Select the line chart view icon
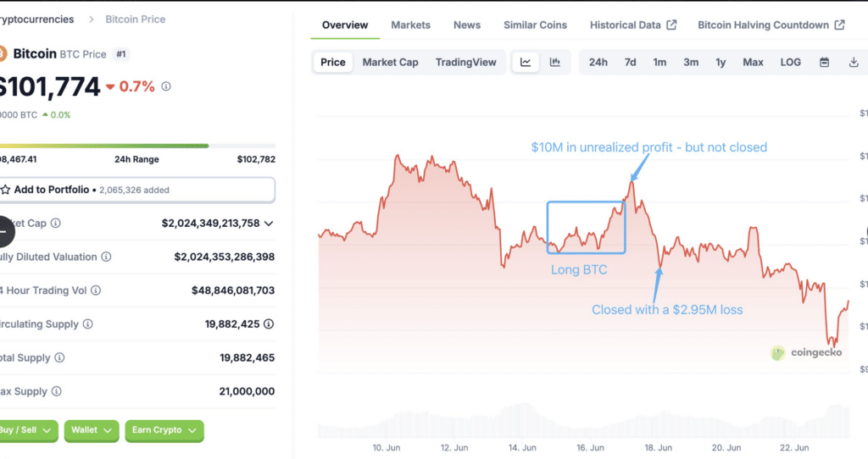The image size is (868, 459). coord(526,62)
